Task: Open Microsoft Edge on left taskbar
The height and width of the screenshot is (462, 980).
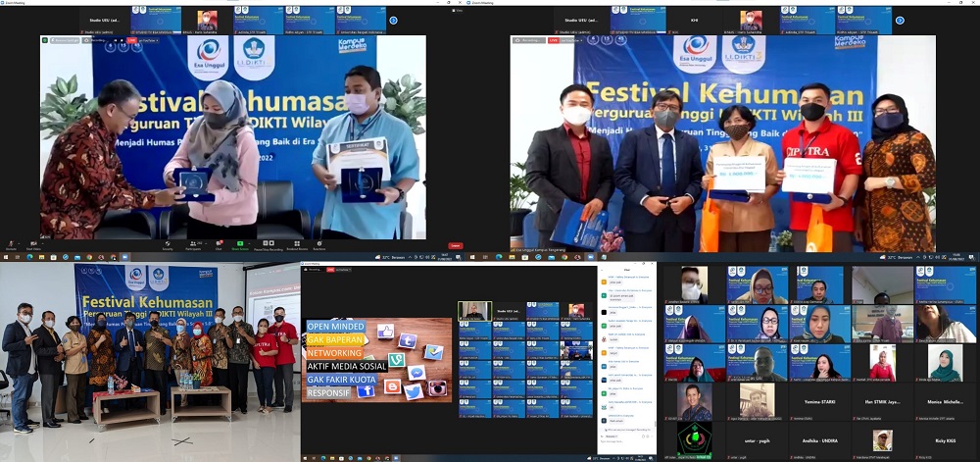Action: [29, 257]
